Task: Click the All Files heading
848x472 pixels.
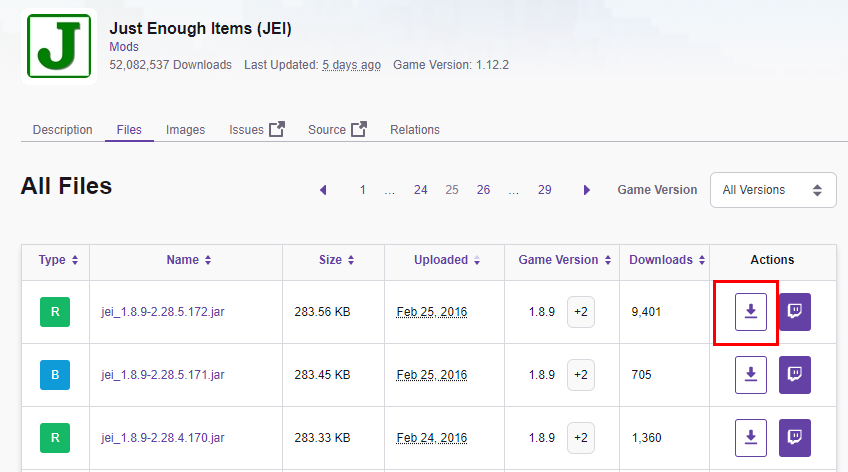Action: click(67, 186)
